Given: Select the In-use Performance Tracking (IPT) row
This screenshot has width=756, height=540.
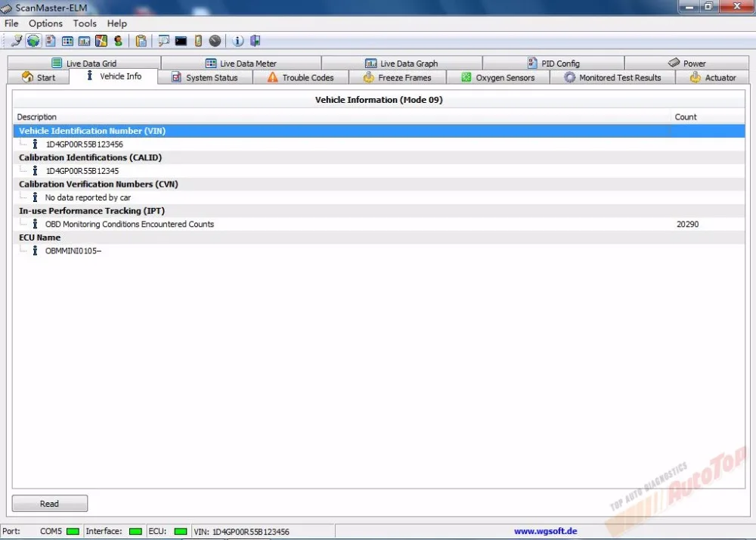Looking at the screenshot, I should tap(379, 211).
